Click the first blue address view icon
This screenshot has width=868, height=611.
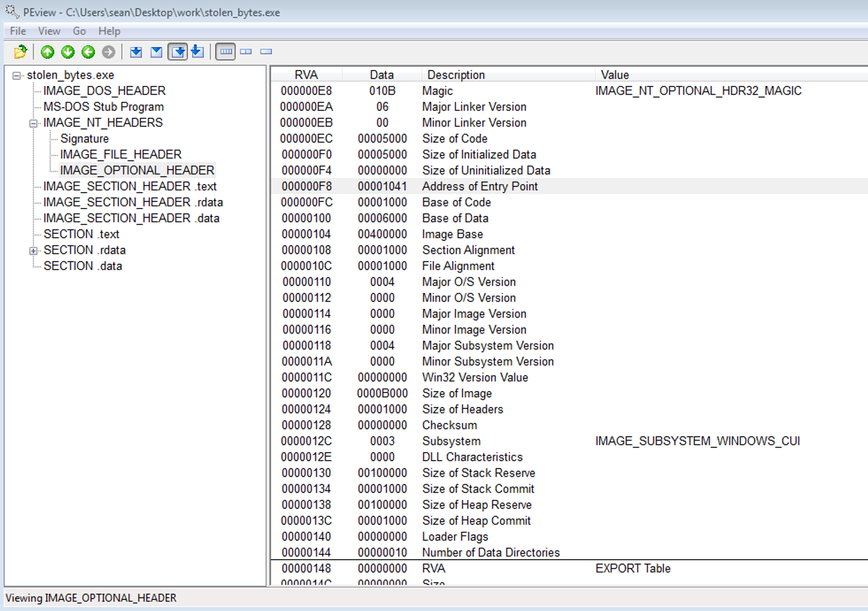136,52
